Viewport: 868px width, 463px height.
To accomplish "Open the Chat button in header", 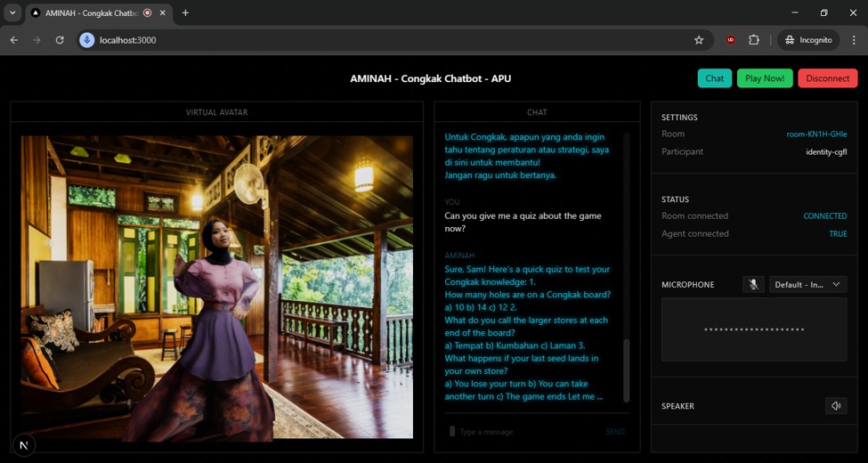I will [x=714, y=78].
